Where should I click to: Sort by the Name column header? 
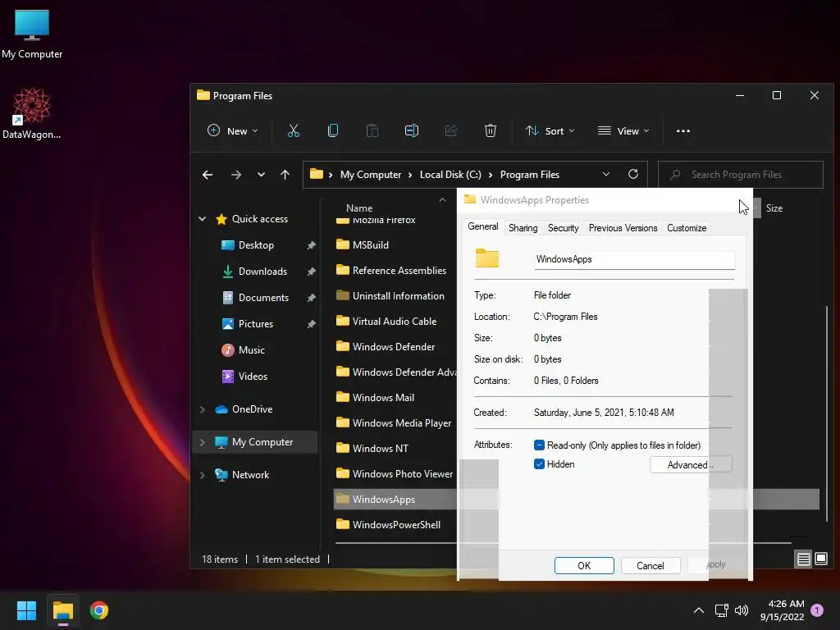[x=359, y=208]
